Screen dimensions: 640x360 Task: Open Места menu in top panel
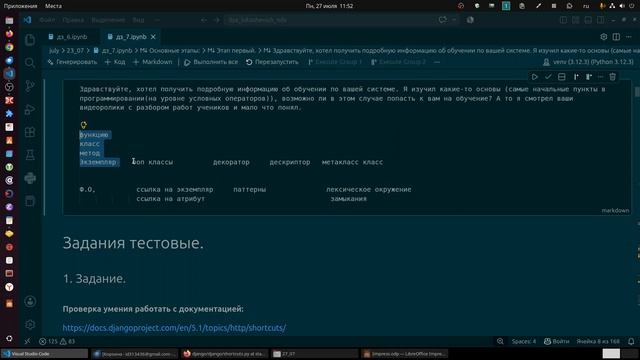tap(53, 6)
